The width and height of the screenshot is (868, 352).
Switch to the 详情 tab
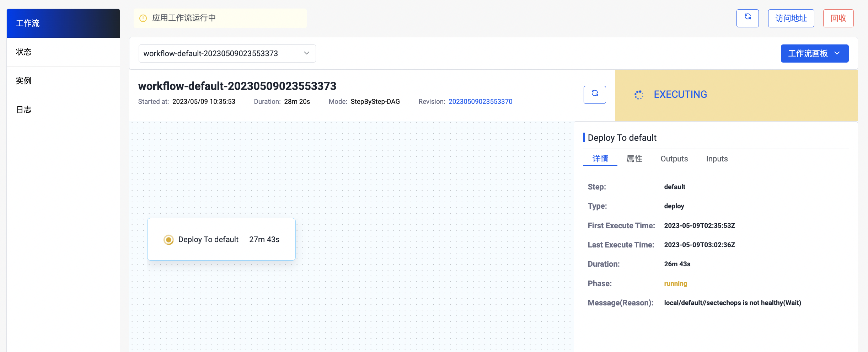[x=600, y=159]
